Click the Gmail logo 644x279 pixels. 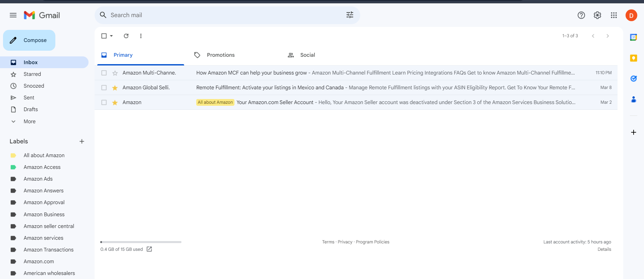[x=42, y=15]
